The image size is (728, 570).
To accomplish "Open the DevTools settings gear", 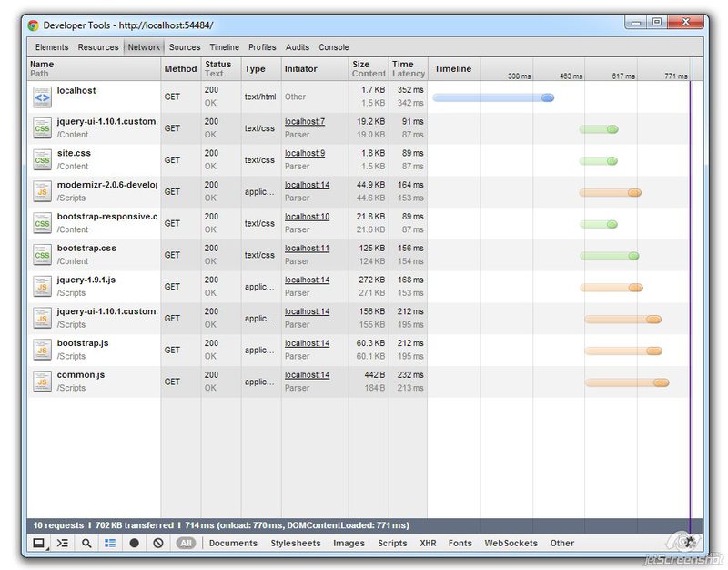I will click(x=689, y=540).
